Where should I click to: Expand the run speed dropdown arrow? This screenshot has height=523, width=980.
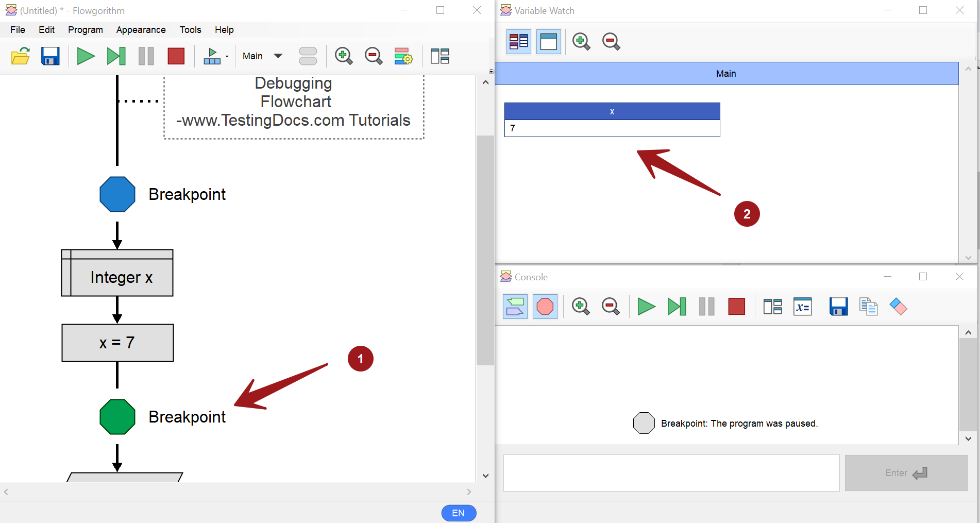[227, 56]
